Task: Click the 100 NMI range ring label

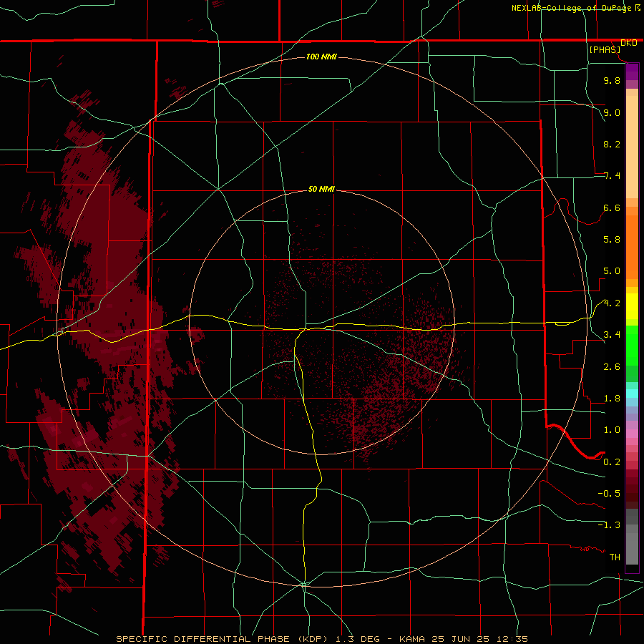Action: coord(321,57)
